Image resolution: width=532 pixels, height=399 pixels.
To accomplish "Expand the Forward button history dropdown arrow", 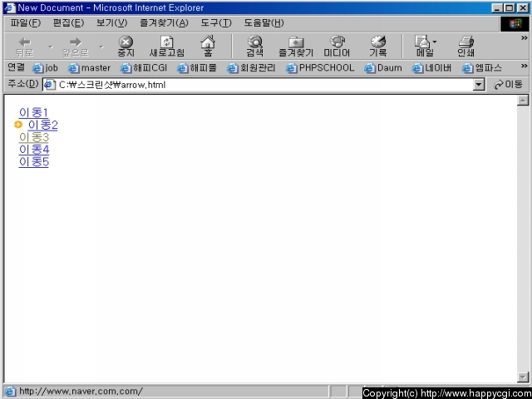I will (x=101, y=47).
